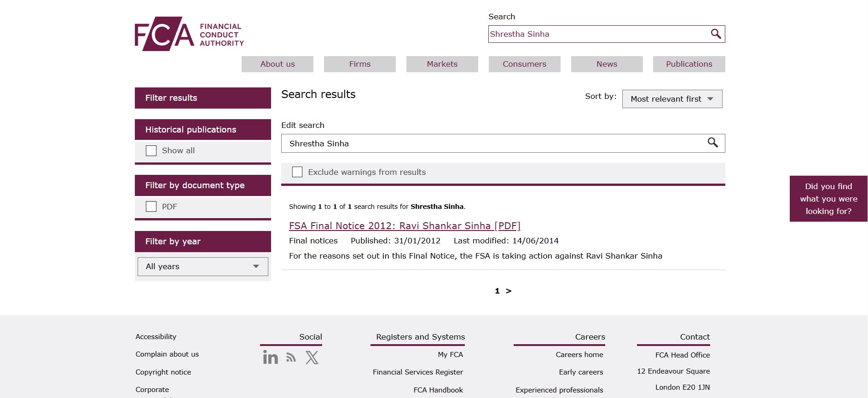The width and height of the screenshot is (868, 398).
Task: Click the Did you find feedback button
Action: [x=828, y=199]
